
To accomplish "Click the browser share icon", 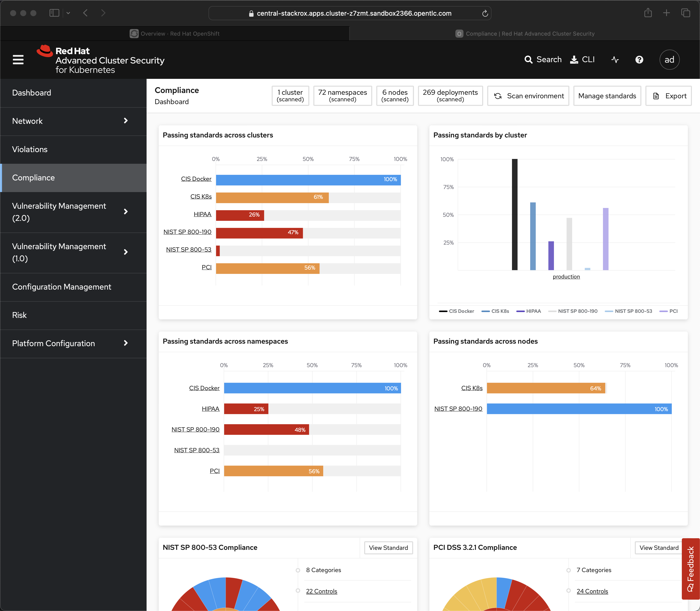I will click(648, 13).
